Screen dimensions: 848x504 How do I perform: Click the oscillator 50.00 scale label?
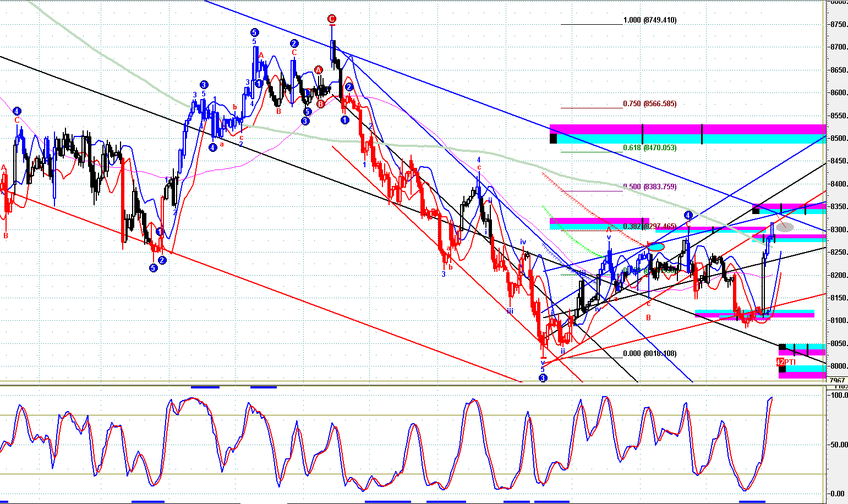[839, 445]
